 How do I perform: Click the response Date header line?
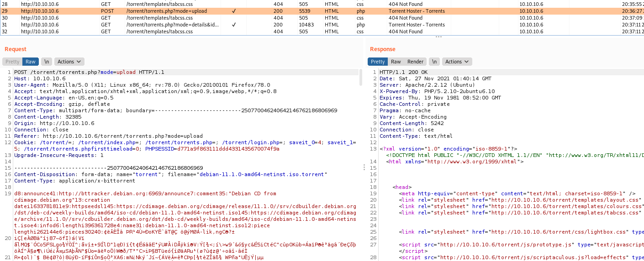pyautogui.click(x=435, y=78)
